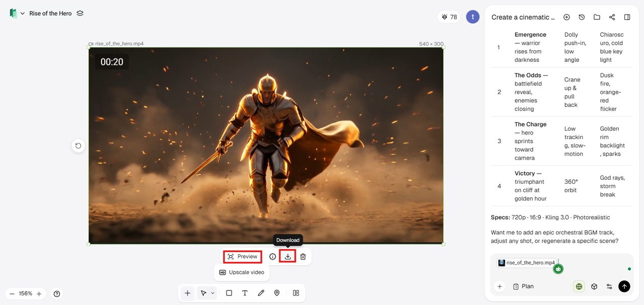Click the rise_of_the_hero.mp4 attachment chip
This screenshot has height=305, width=644.
tap(527, 263)
